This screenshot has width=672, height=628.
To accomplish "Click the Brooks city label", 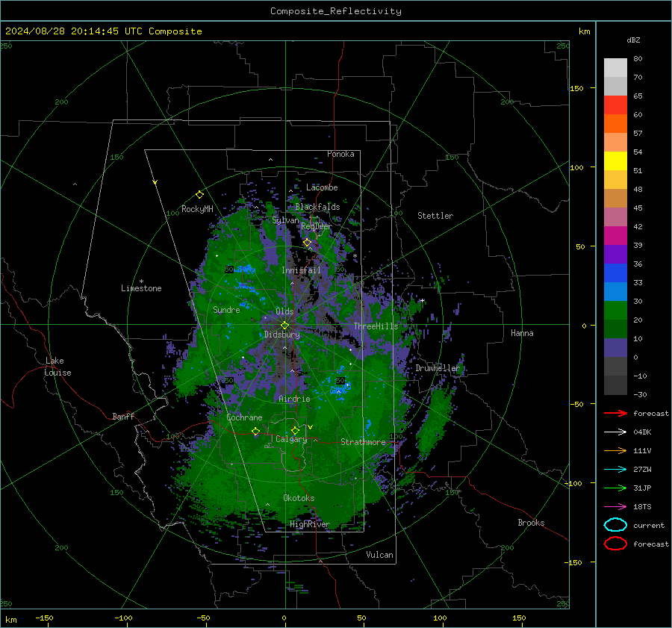I will tap(531, 523).
